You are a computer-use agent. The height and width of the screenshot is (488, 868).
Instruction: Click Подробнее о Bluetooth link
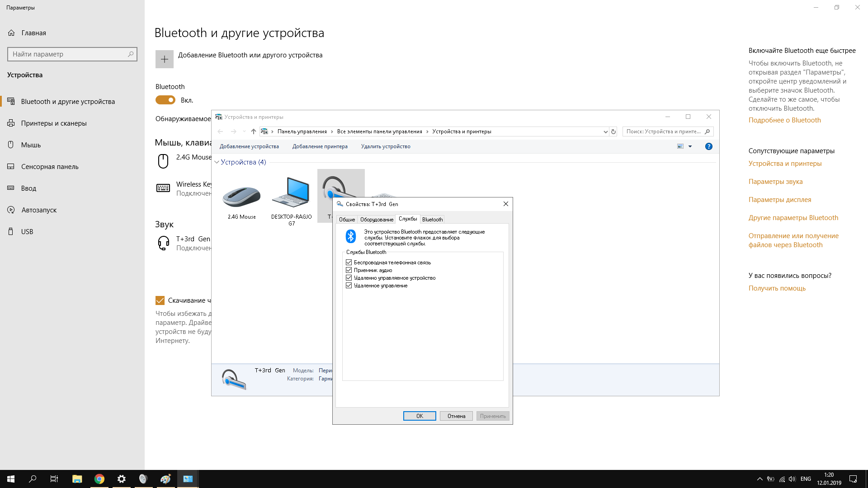[x=784, y=120]
